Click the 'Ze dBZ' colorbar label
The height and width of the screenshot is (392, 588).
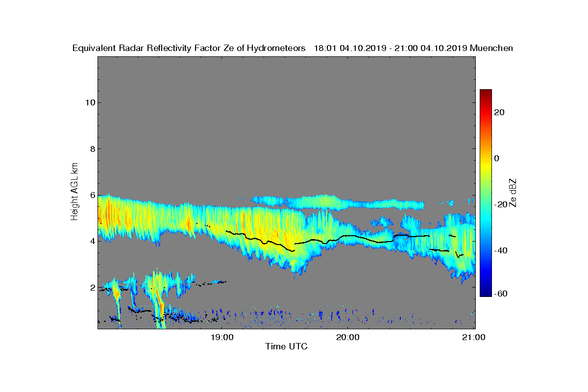coord(513,193)
